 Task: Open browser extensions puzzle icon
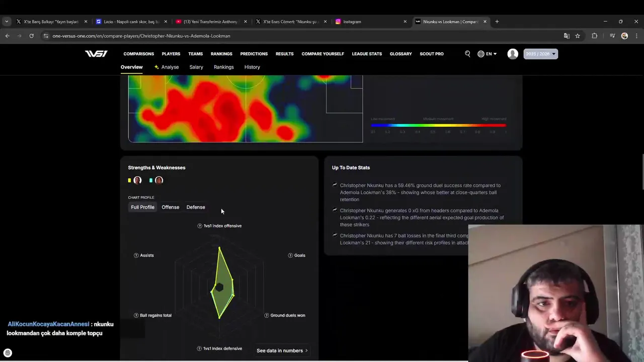pyautogui.click(x=595, y=36)
